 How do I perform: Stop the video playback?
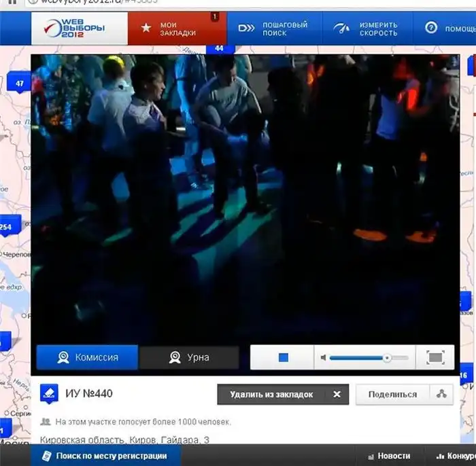pyautogui.click(x=284, y=357)
